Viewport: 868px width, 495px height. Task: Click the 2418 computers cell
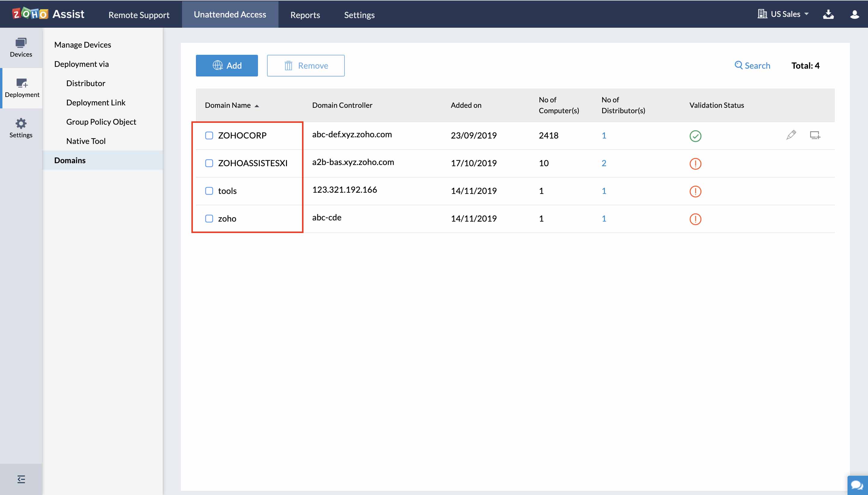pos(549,135)
